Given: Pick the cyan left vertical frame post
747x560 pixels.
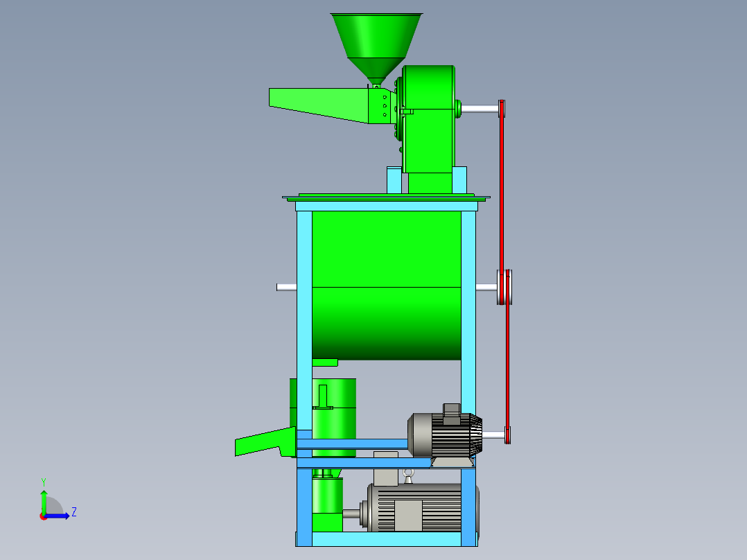Looking at the screenshot, I should click(304, 320).
